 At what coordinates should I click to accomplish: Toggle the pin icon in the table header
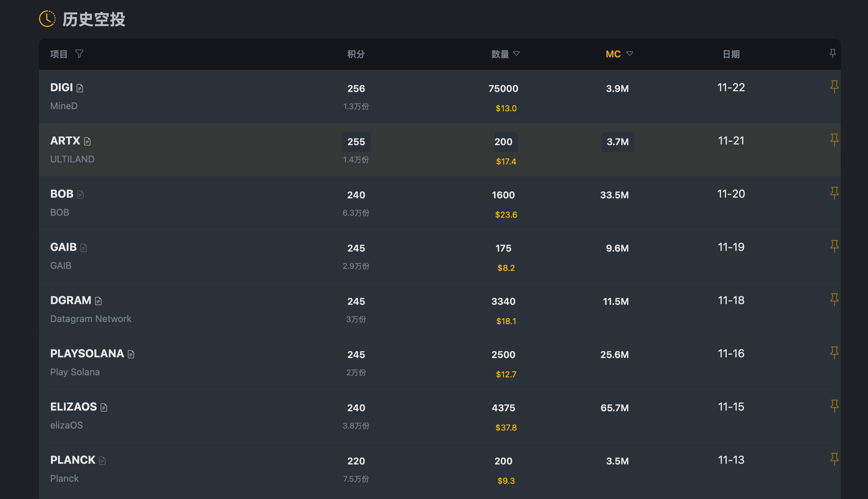(x=833, y=54)
